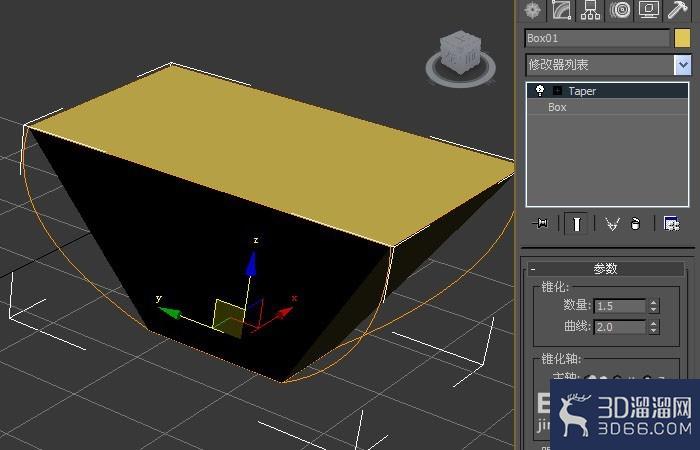700x450 pixels.
Task: Expand the Taper modifier sub-objects plus box
Action: [x=557, y=91]
